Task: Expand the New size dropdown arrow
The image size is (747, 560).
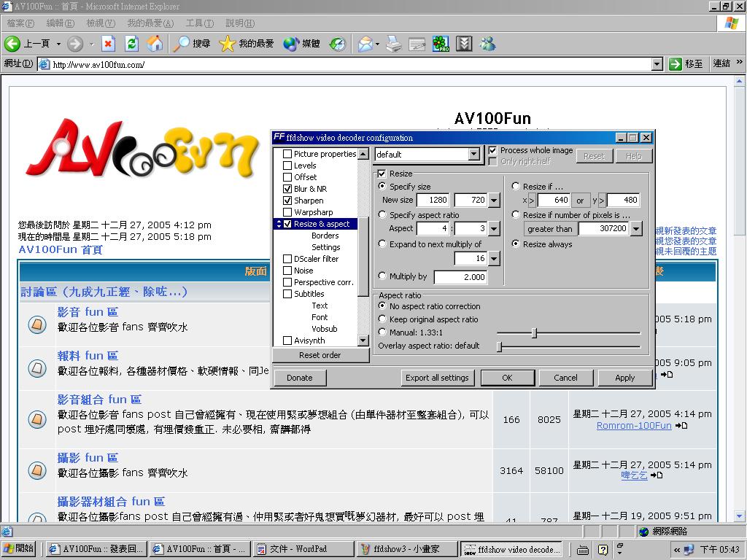Action: point(494,201)
